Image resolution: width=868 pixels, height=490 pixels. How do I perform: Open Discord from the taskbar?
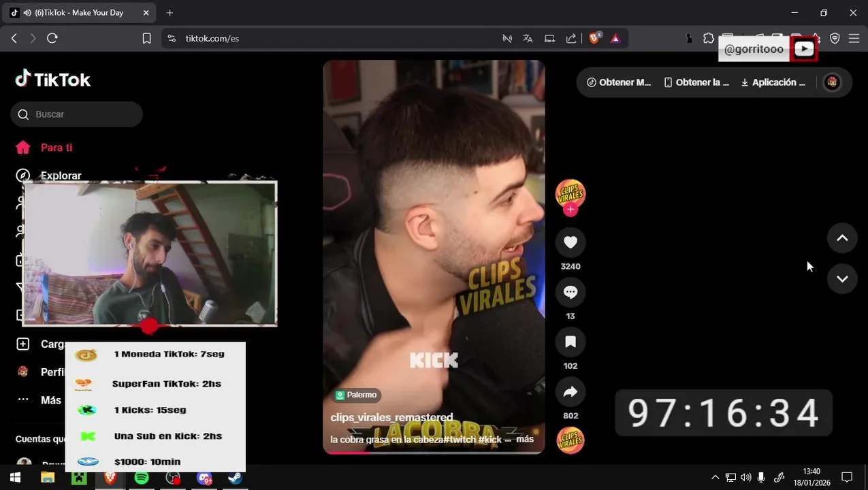pos(204,478)
